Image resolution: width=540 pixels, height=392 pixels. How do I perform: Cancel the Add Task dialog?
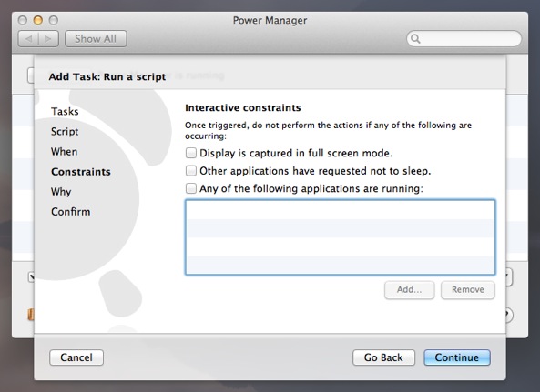[x=76, y=357]
